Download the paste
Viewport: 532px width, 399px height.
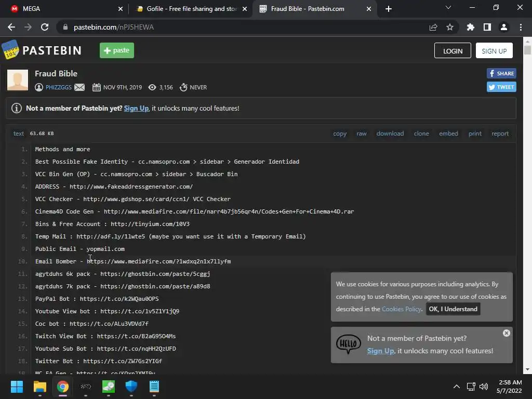(390, 134)
